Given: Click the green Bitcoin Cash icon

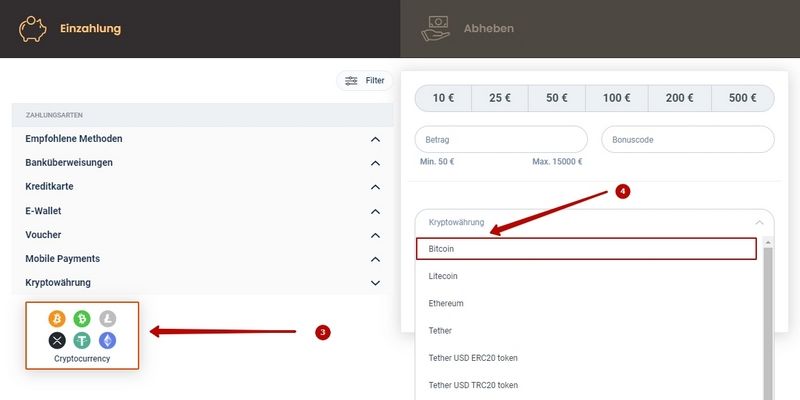Looking at the screenshot, I should pos(82,318).
